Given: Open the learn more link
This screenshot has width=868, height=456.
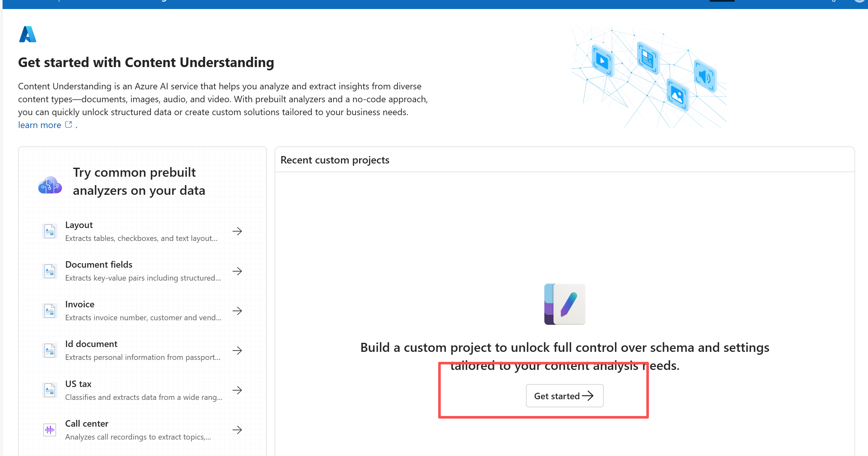Looking at the screenshot, I should [39, 125].
